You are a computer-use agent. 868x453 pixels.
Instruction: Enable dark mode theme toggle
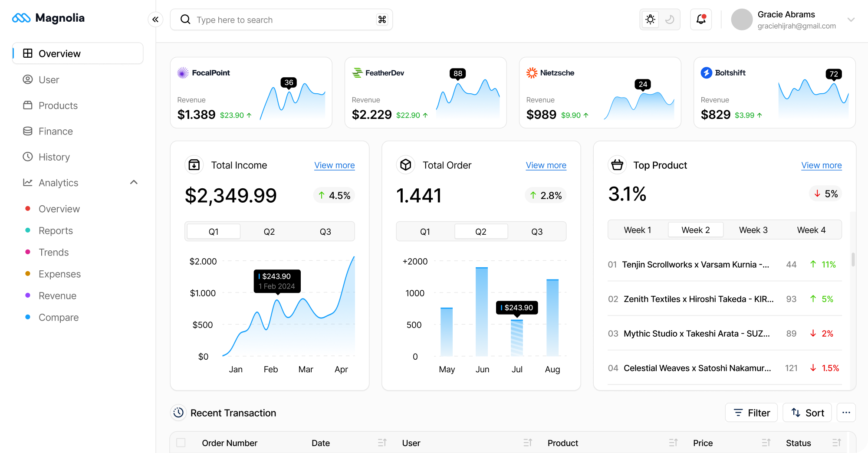click(669, 20)
